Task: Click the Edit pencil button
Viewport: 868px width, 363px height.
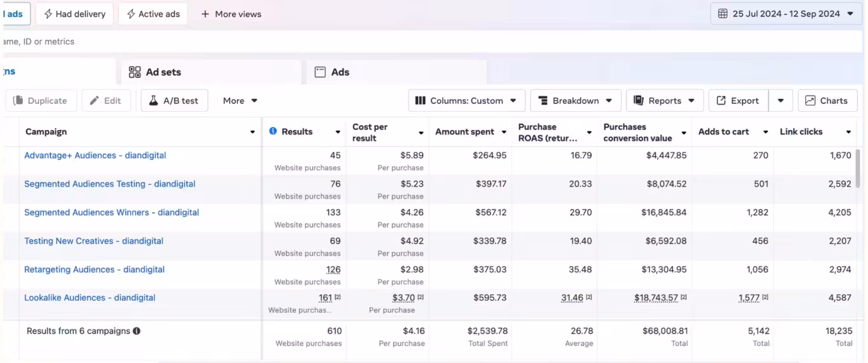Action: click(106, 100)
